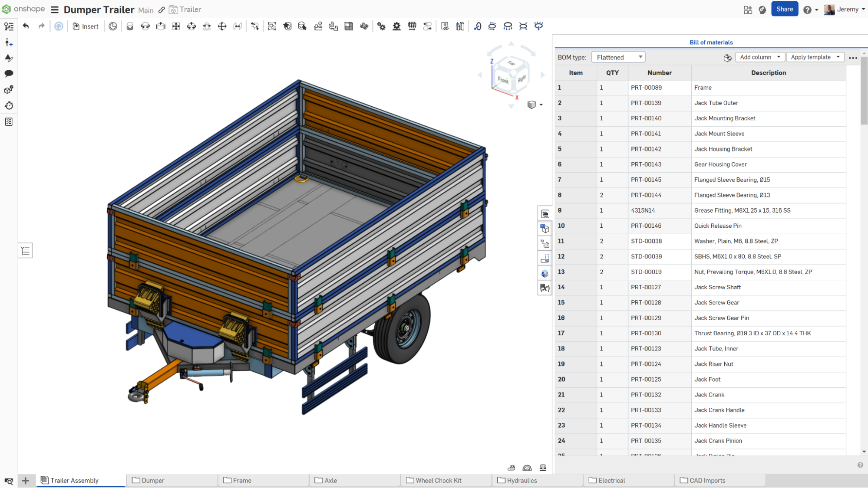The height and width of the screenshot is (488, 868).
Task: Click the Share button
Action: tap(785, 9)
